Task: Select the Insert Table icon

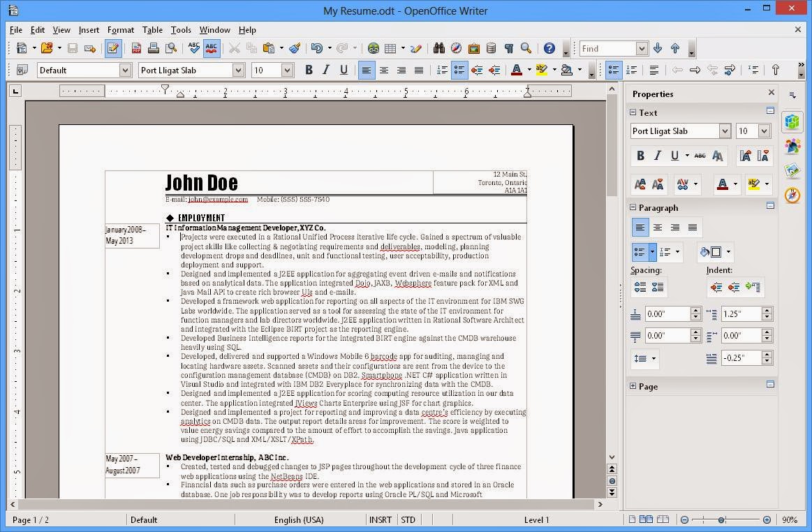Action: pos(389,48)
